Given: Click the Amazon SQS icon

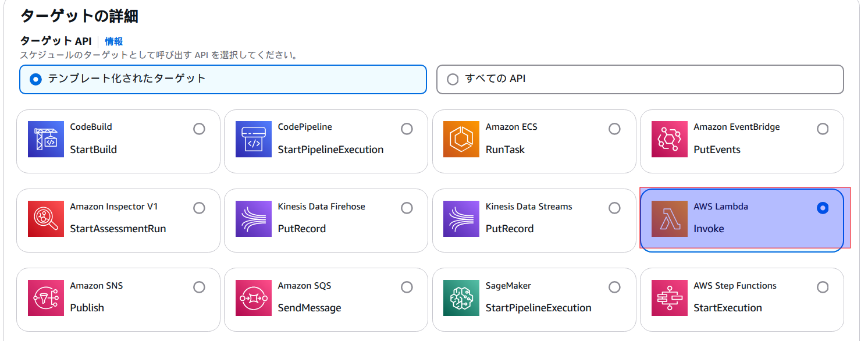Looking at the screenshot, I should coord(254,298).
